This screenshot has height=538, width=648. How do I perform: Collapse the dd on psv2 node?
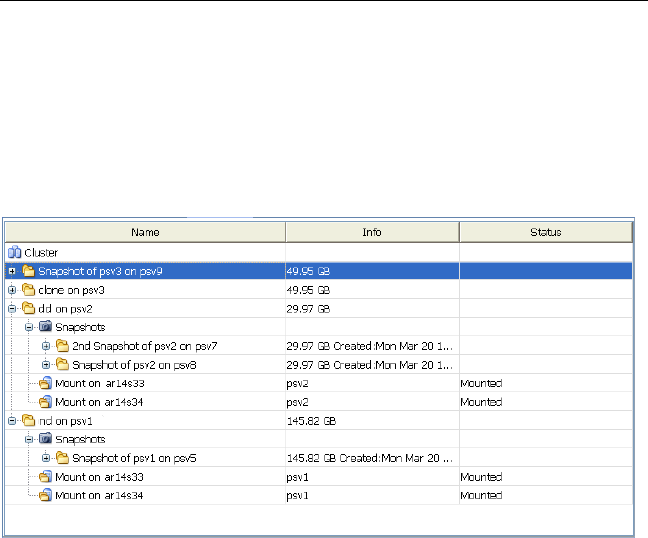pyautogui.click(x=12, y=308)
